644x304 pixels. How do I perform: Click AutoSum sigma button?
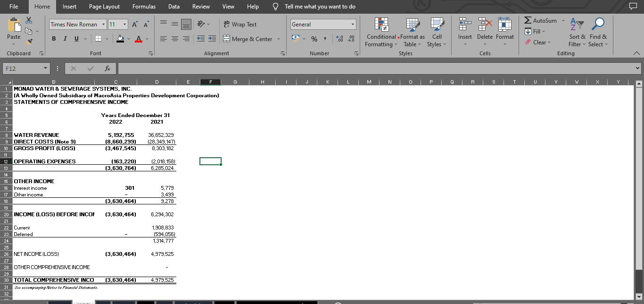coord(541,21)
